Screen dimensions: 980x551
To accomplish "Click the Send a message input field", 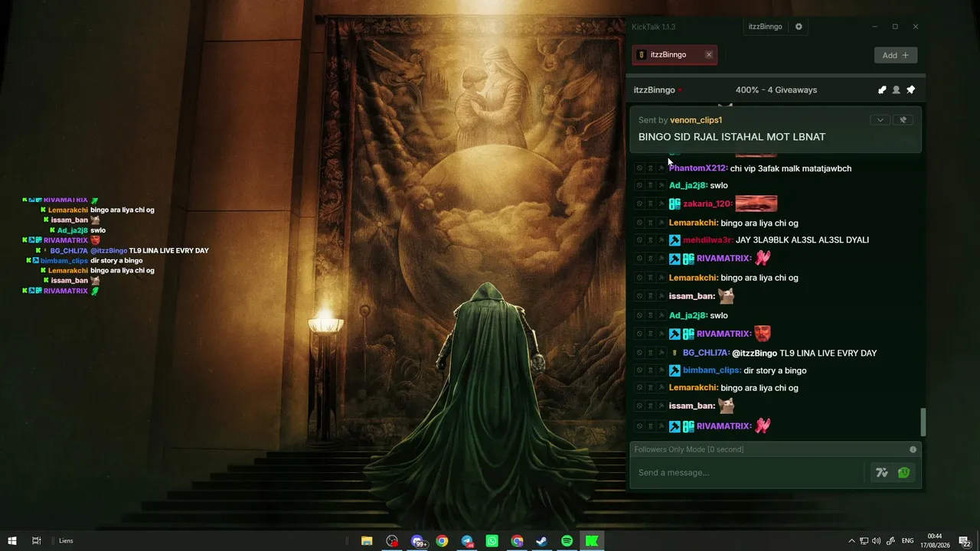I will click(x=749, y=473).
